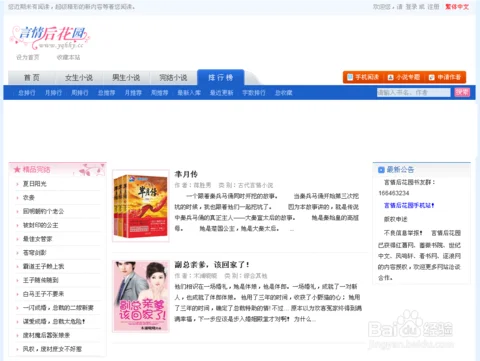The height and width of the screenshot is (361, 480).
Task: Click the 副总亲爹 author name
Action: [x=205, y=276]
